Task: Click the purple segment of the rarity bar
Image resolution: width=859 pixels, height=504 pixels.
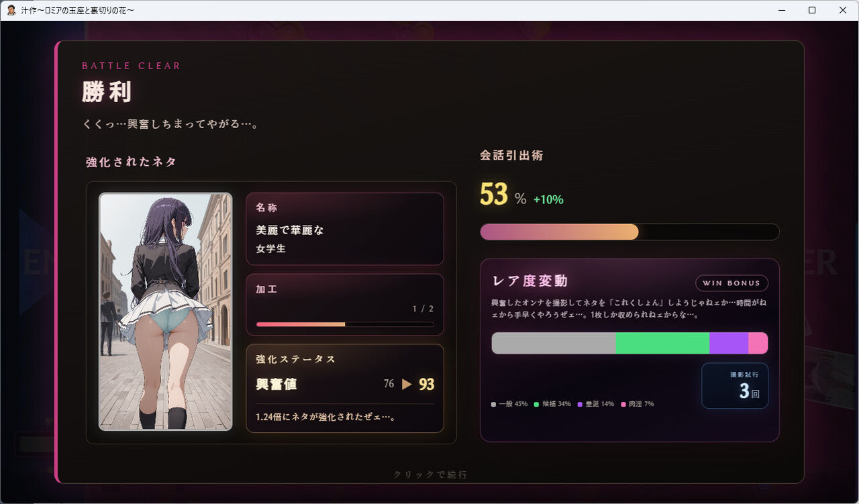Action: pos(729,343)
